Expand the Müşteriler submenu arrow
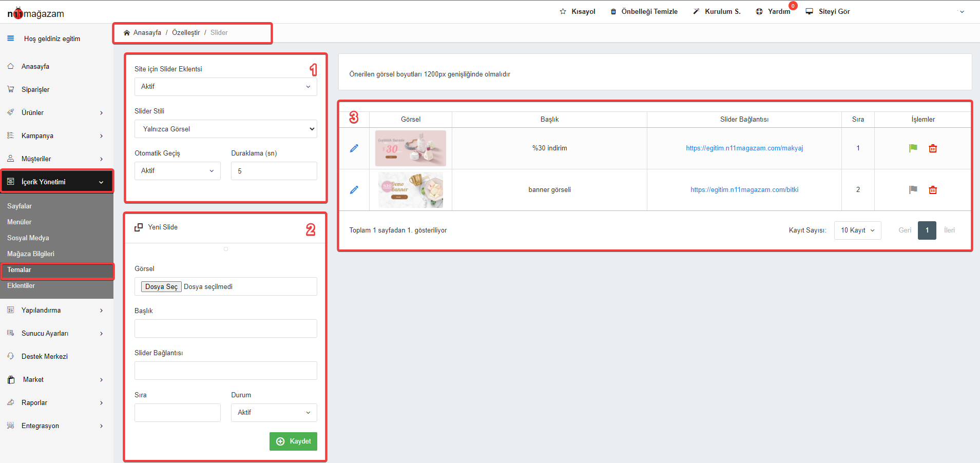The height and width of the screenshot is (463, 980). click(102, 159)
